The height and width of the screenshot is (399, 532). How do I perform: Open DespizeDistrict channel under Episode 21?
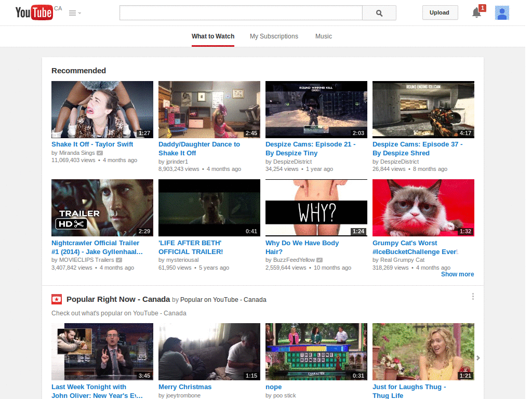point(292,162)
